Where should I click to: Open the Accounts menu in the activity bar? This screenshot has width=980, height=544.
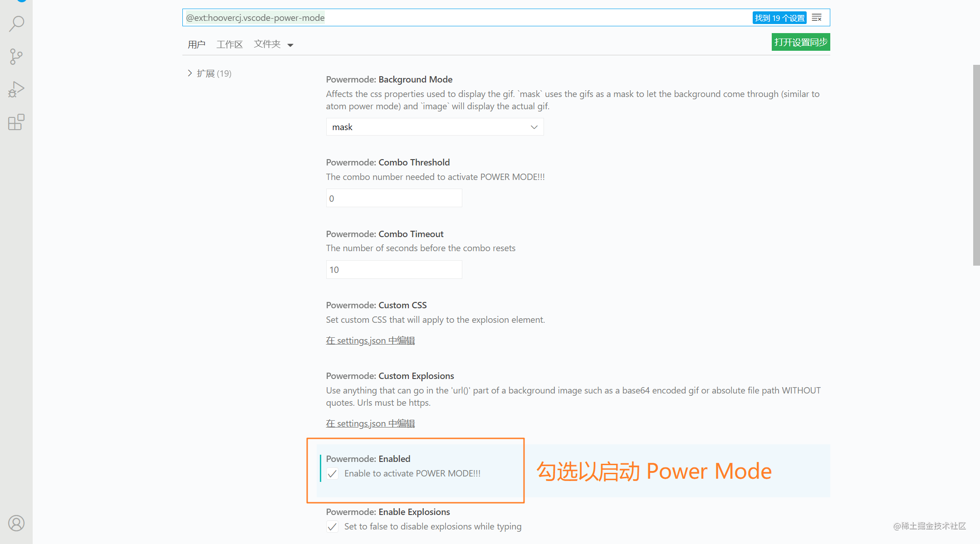pos(16,523)
